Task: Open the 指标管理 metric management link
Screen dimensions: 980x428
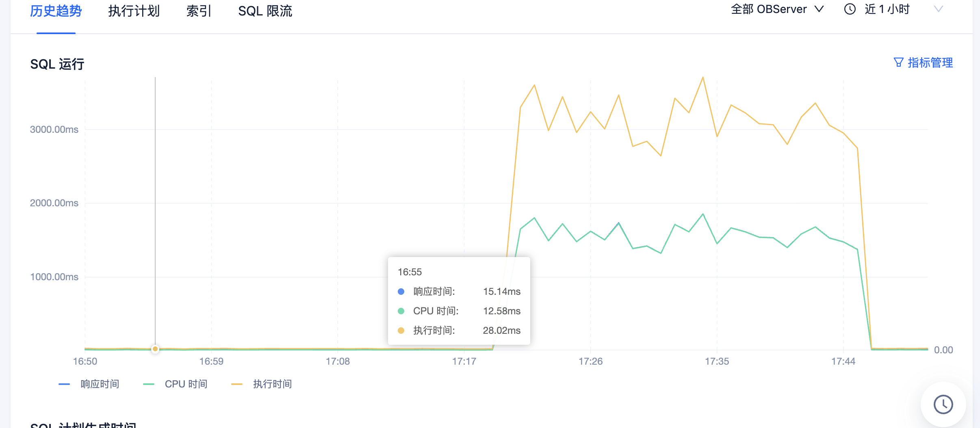Action: (930, 63)
